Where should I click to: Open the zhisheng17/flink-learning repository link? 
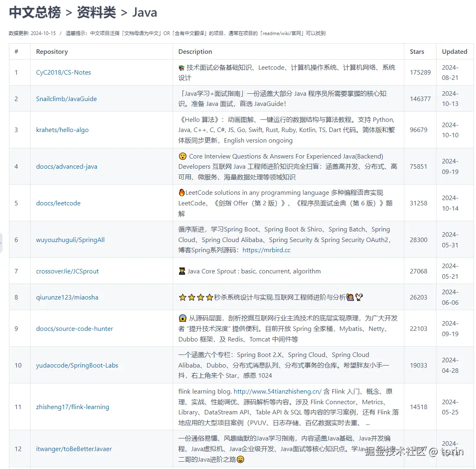(x=72, y=407)
